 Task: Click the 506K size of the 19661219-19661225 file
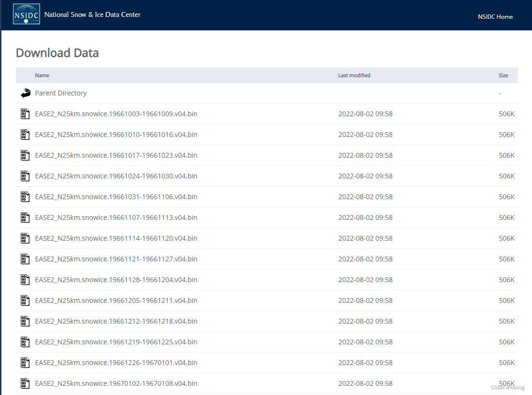tap(506, 342)
